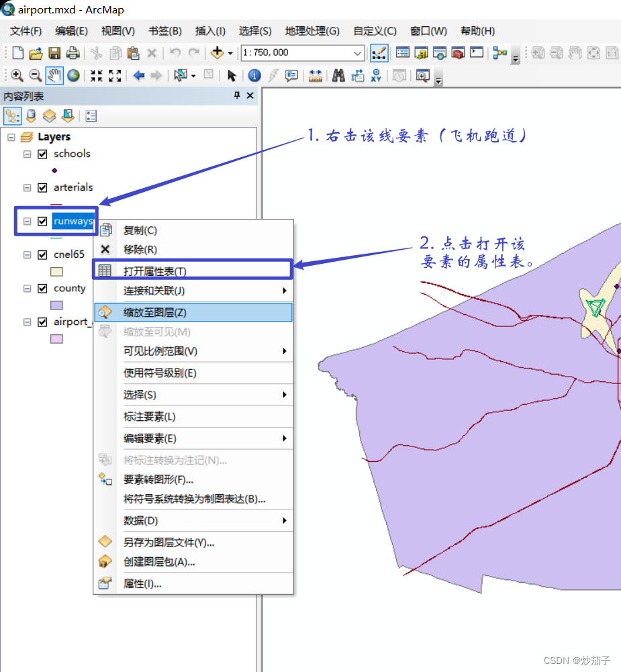Viewport: 621px width, 672px height.
Task: Collapse the county layer legend
Action: pos(27,289)
